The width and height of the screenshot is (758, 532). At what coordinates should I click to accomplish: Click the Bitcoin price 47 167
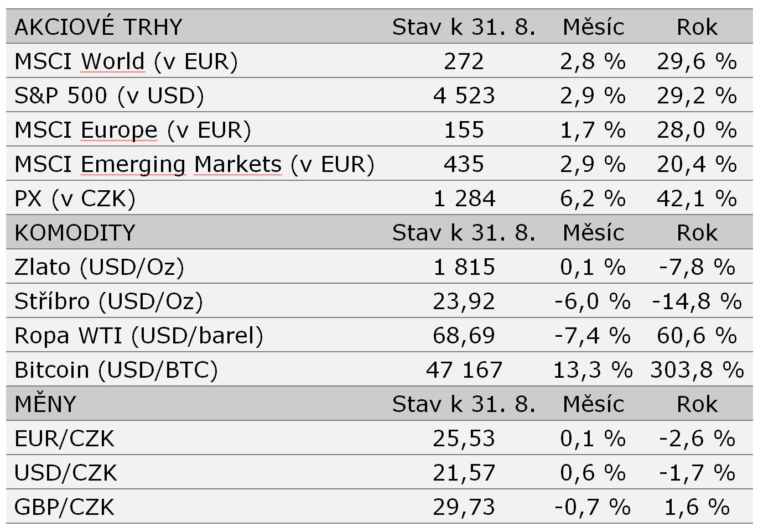pos(464,370)
